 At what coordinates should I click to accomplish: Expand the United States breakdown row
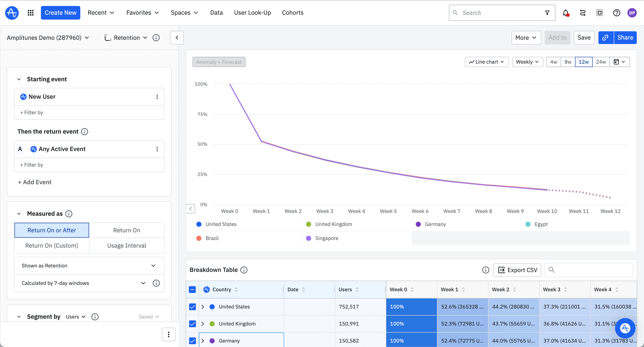coord(203,307)
